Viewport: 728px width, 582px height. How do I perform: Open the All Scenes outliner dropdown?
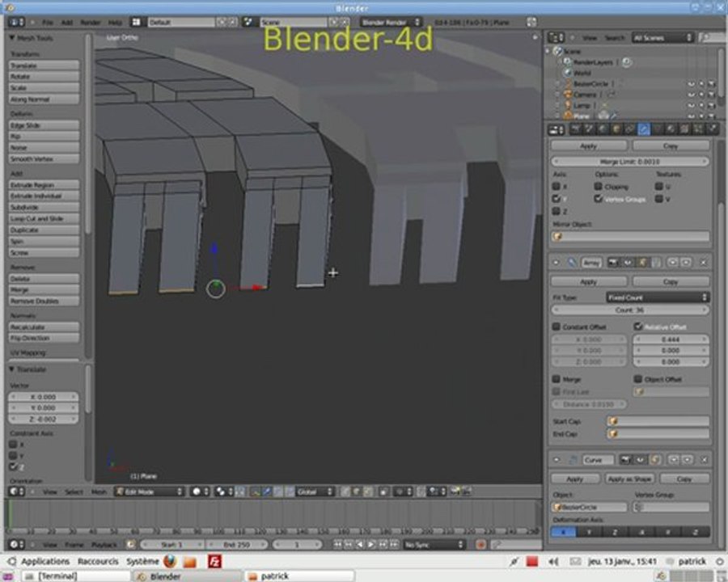pos(662,38)
